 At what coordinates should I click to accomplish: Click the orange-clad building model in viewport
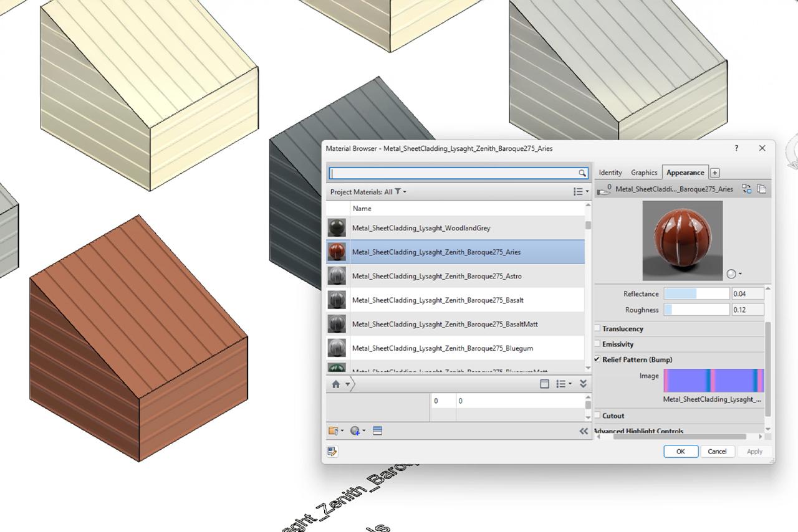pyautogui.click(x=138, y=340)
